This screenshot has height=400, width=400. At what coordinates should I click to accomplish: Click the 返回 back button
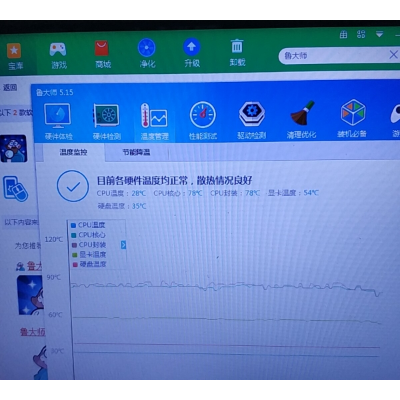click(10, 87)
